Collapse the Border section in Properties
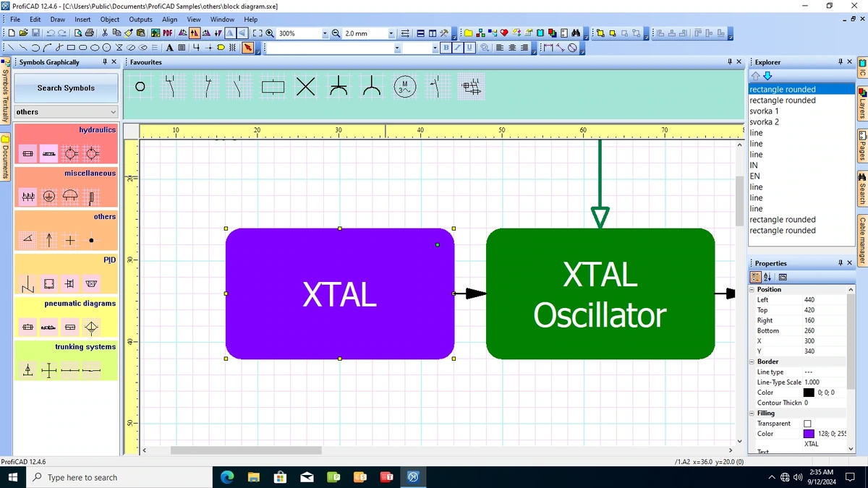868x488 pixels. 752,361
